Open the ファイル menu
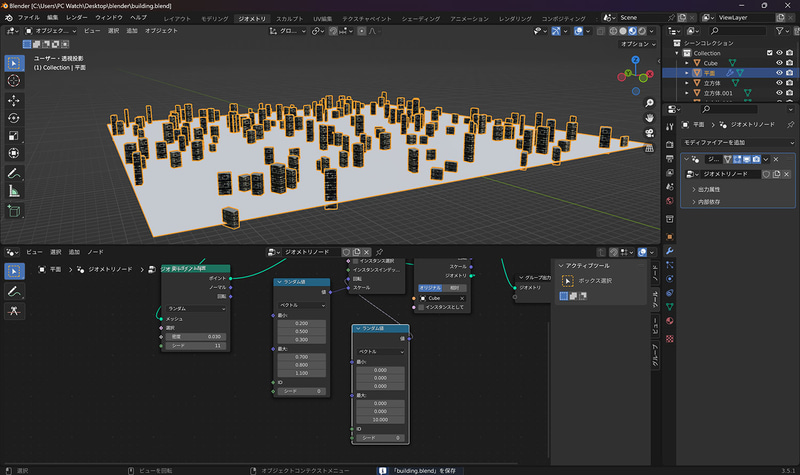Image resolution: width=800 pixels, height=475 pixels. (x=29, y=18)
